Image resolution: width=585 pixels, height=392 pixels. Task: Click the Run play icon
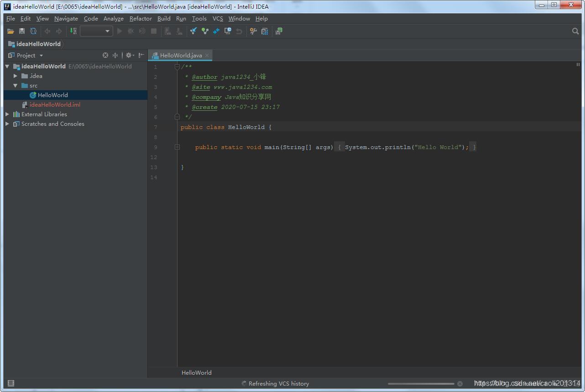(120, 31)
